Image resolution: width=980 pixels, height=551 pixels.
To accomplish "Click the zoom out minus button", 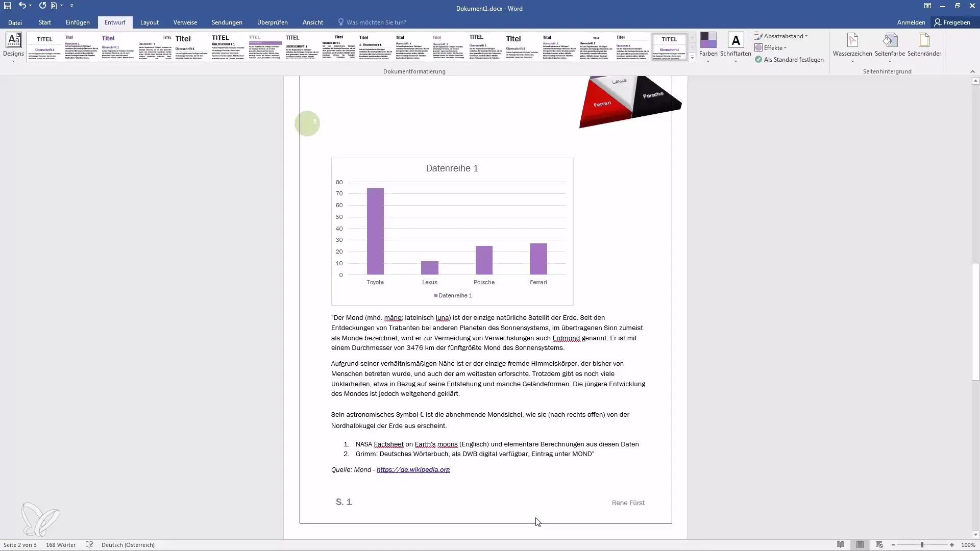I will [893, 545].
